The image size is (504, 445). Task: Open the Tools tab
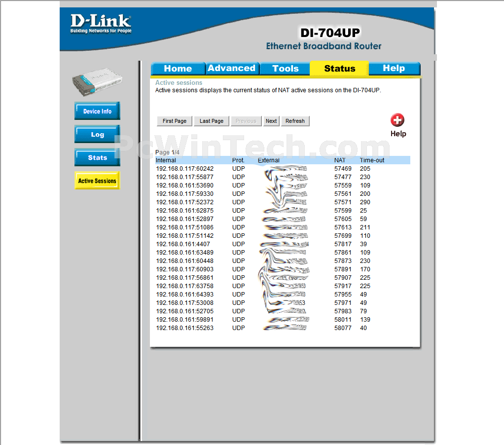pos(286,69)
